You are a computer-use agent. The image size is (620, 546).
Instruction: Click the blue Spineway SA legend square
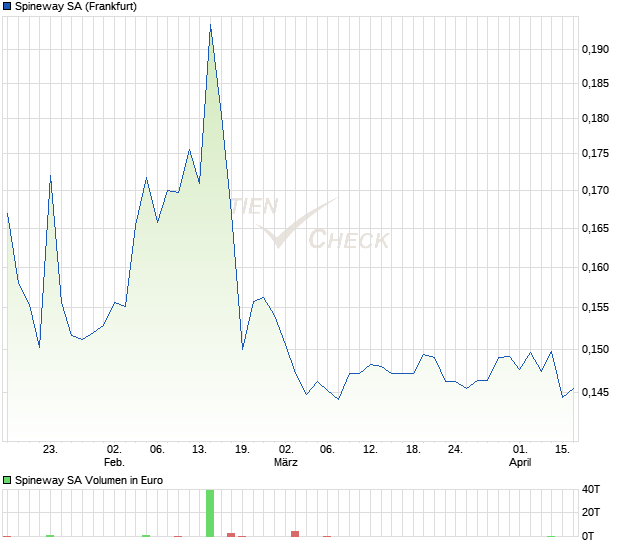click(x=7, y=6)
